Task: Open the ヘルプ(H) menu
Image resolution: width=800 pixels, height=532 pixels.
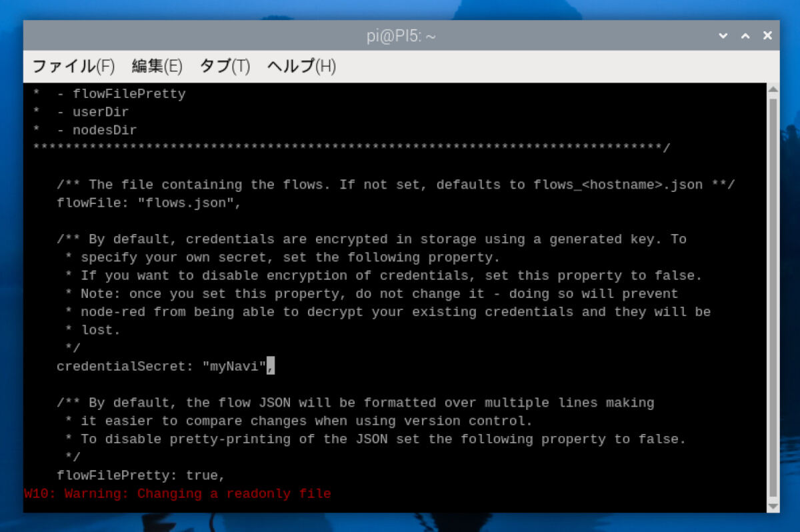Action: click(301, 66)
